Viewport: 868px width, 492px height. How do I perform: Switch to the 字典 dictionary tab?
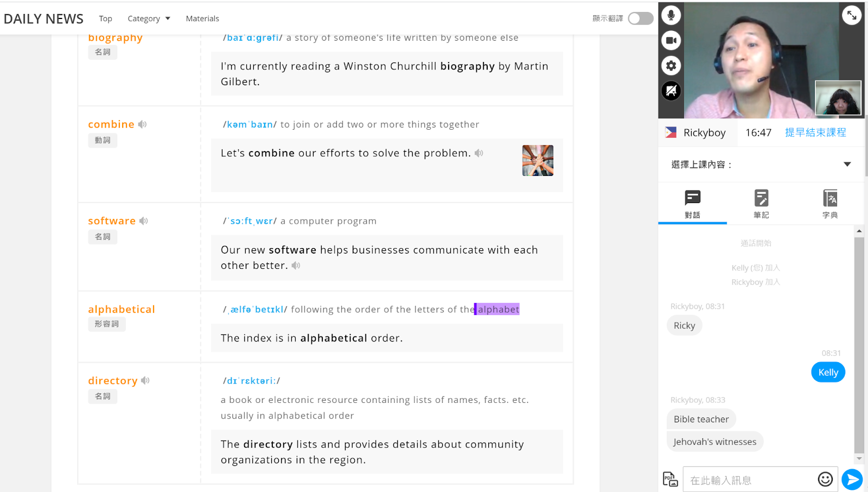[829, 204]
